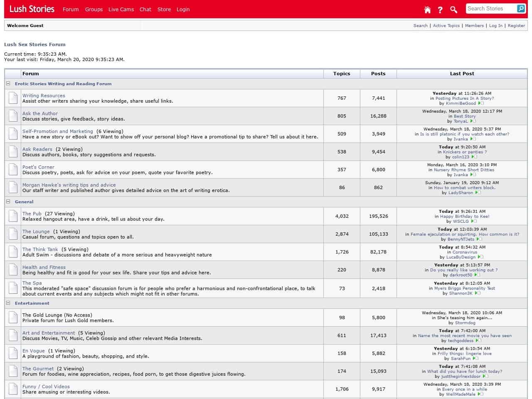Open the Login menu item
The image size is (532, 399).
point(183,9)
